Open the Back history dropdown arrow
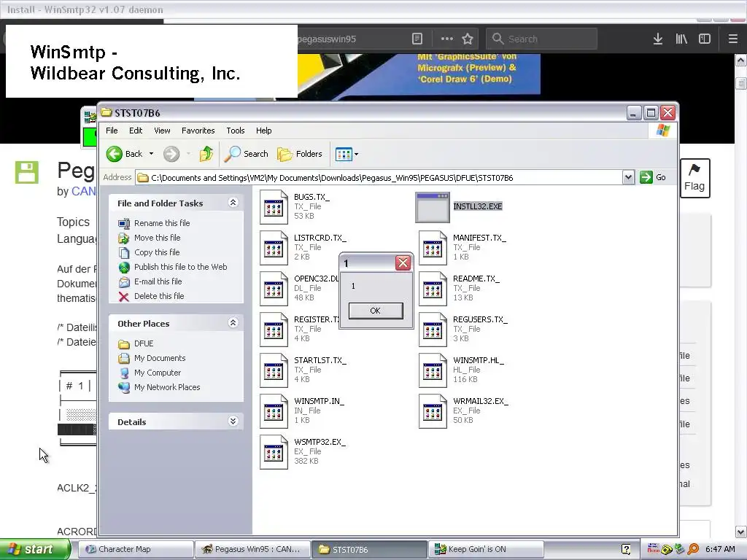The image size is (747, 560). pos(151,154)
